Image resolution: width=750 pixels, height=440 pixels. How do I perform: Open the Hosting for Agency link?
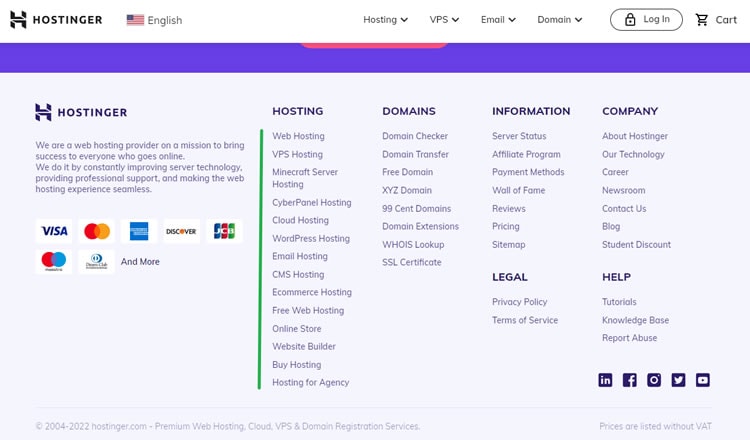(310, 383)
